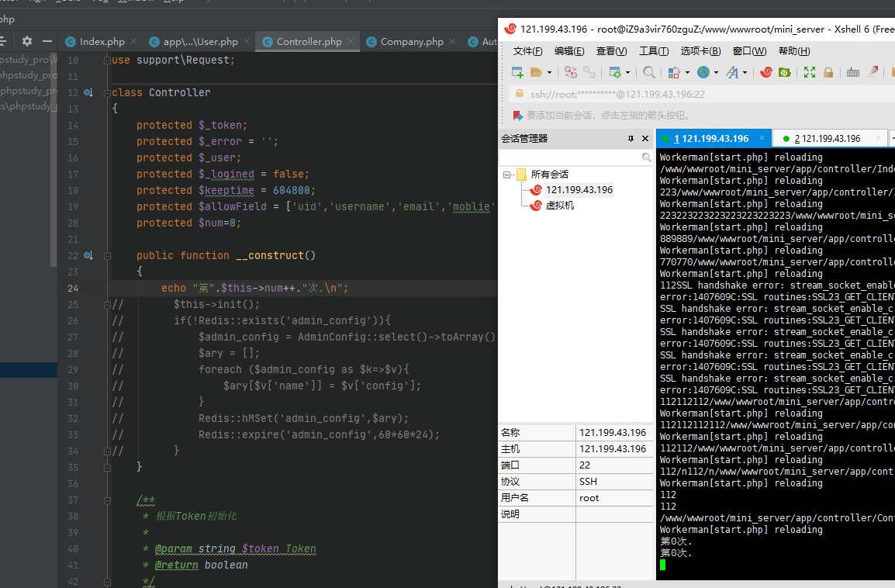Image resolution: width=895 pixels, height=588 pixels.
Task: Open 窗口(W) menu in Xshell
Action: [x=749, y=51]
